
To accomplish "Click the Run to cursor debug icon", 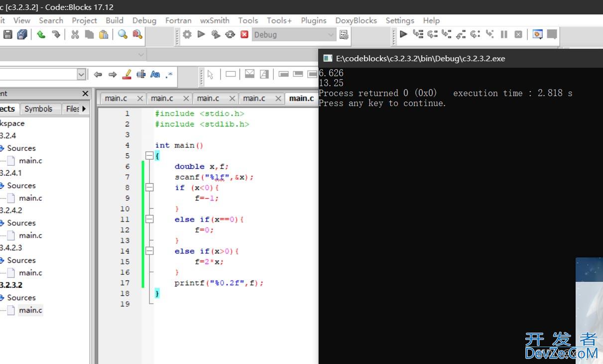I will point(418,34).
